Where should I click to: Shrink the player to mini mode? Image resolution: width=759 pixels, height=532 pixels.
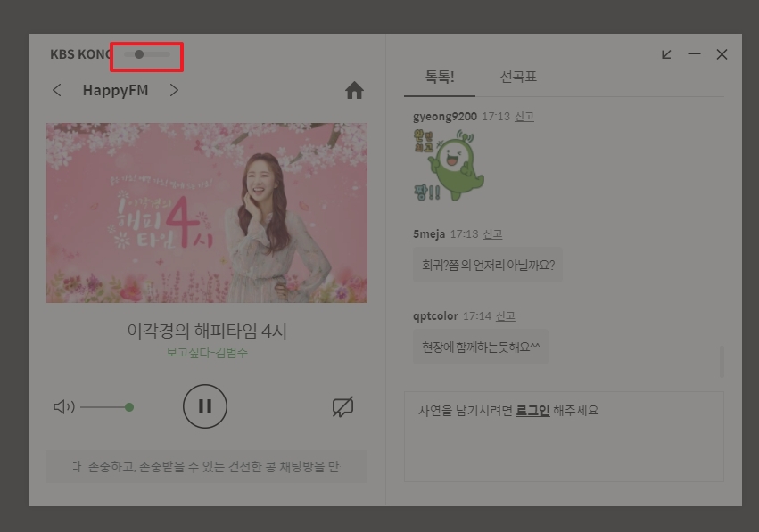pyautogui.click(x=665, y=54)
